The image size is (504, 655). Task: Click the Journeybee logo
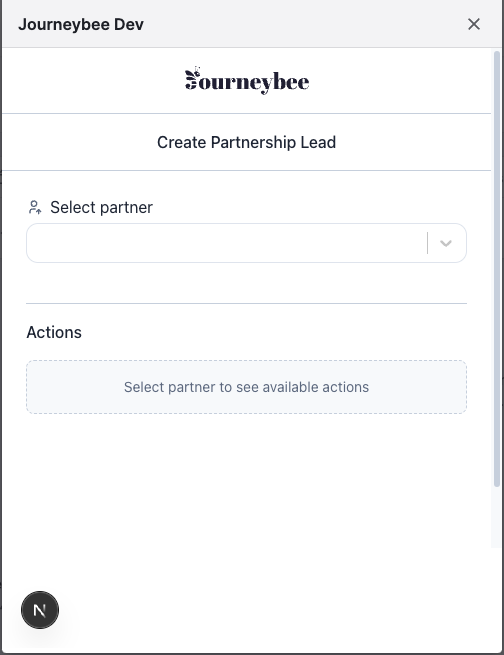[247, 81]
